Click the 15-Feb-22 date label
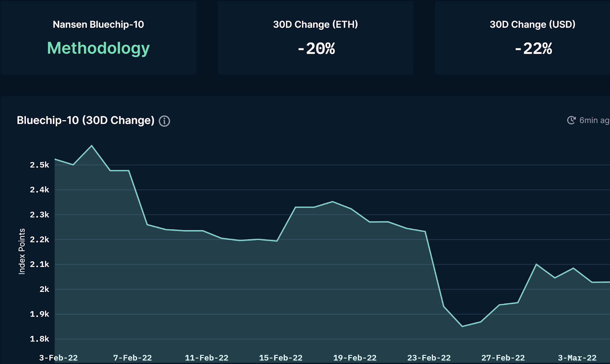The image size is (610, 364). coord(281,358)
